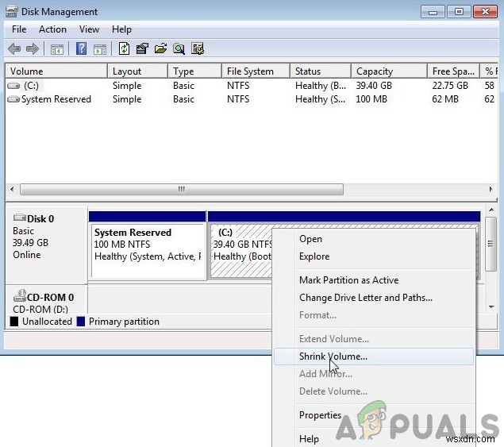Click the Open folder toolbar icon
The image size is (504, 447).
160,49
